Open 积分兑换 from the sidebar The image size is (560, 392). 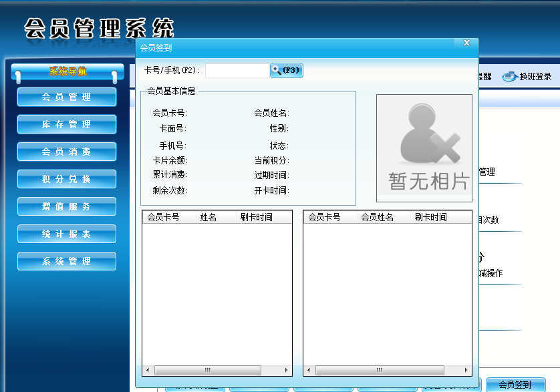(66, 179)
